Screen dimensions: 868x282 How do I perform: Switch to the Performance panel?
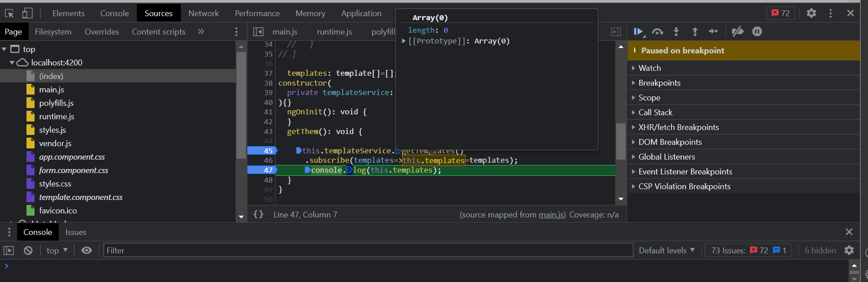click(x=257, y=13)
